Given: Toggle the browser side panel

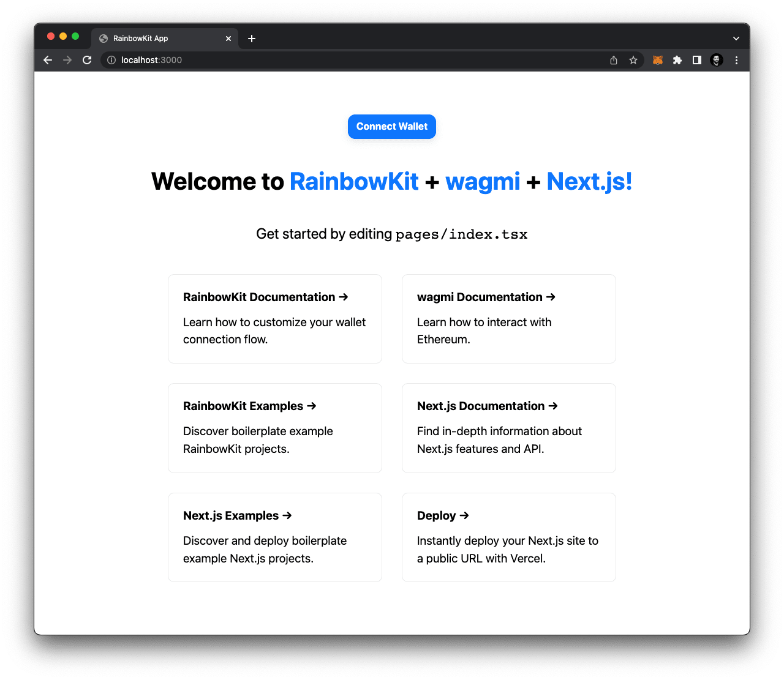Looking at the screenshot, I should point(697,60).
